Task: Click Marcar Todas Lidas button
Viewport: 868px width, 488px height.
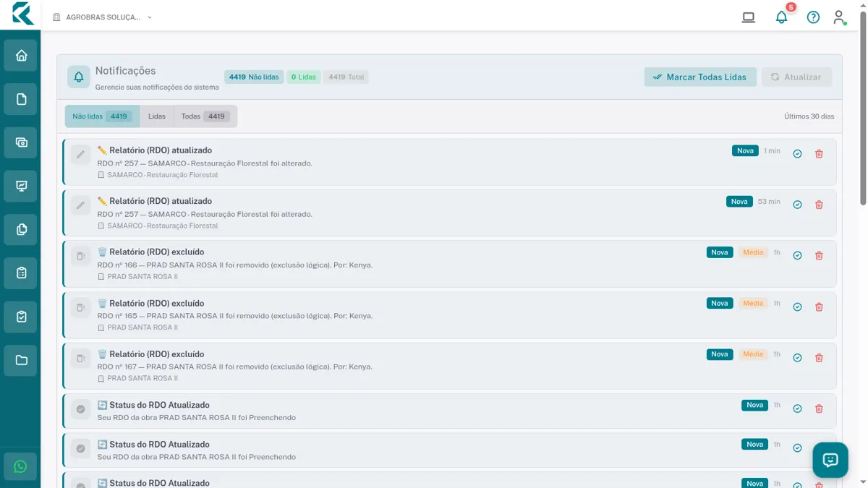Action: (700, 77)
